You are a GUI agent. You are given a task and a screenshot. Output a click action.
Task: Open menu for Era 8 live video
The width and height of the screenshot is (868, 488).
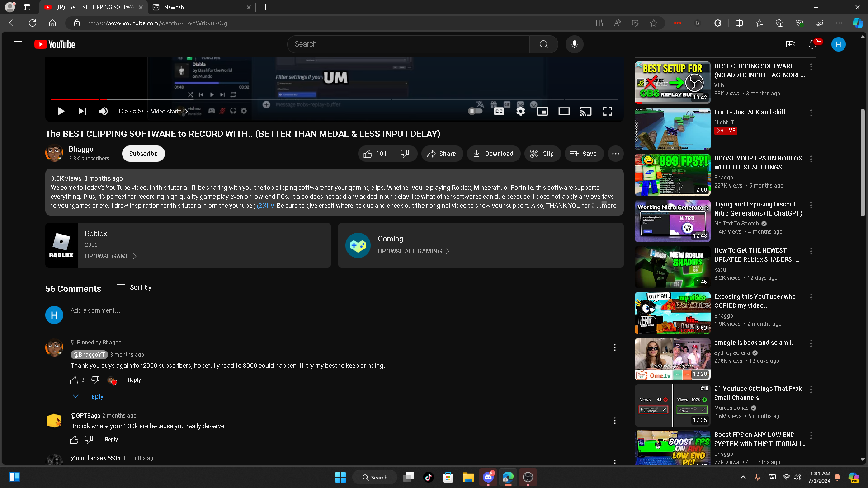point(811,113)
